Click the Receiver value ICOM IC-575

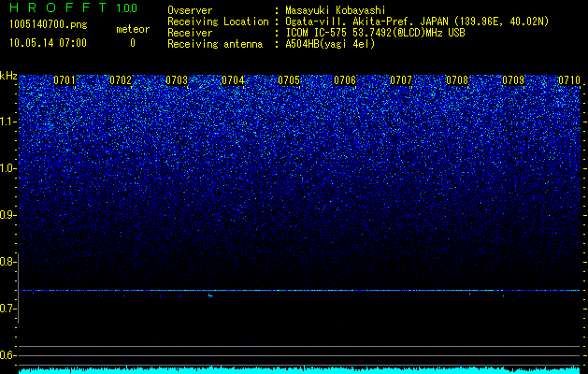[x=317, y=33]
